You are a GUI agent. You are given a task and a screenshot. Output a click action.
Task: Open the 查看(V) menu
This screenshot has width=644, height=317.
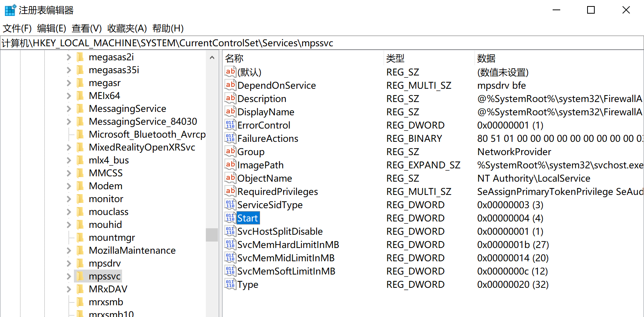point(87,28)
